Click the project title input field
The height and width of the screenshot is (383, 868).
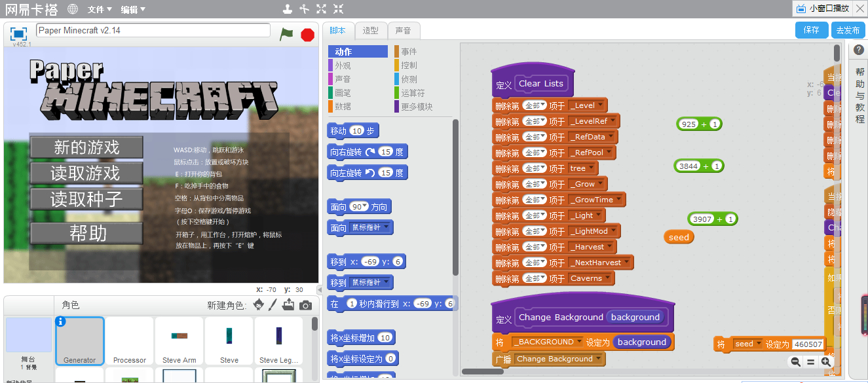(153, 30)
